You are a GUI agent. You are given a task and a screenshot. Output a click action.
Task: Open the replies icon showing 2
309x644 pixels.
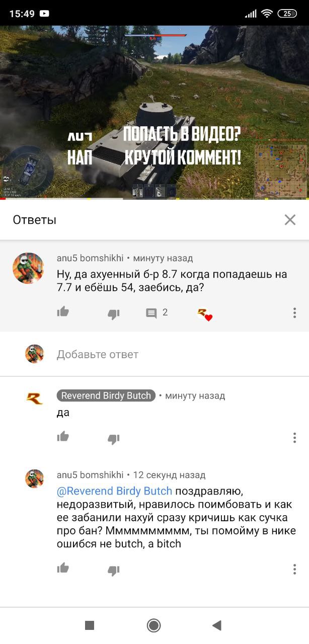(x=157, y=313)
